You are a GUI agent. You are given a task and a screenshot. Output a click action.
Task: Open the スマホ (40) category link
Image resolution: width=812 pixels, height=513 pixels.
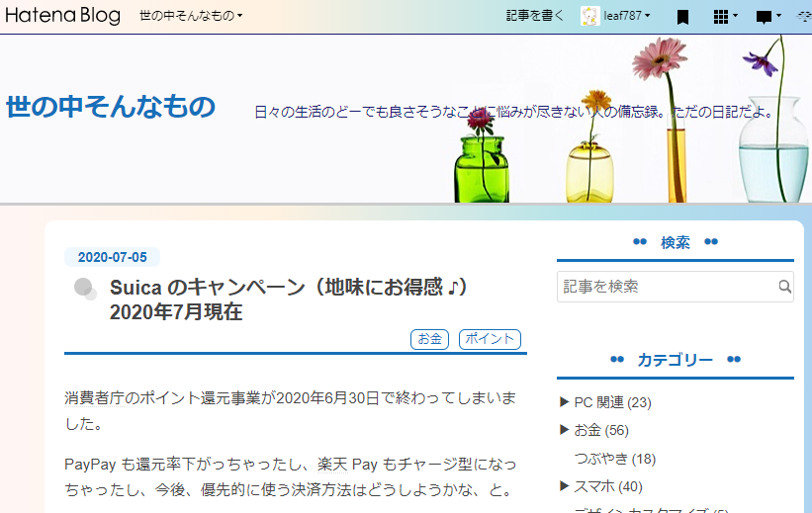[608, 486]
